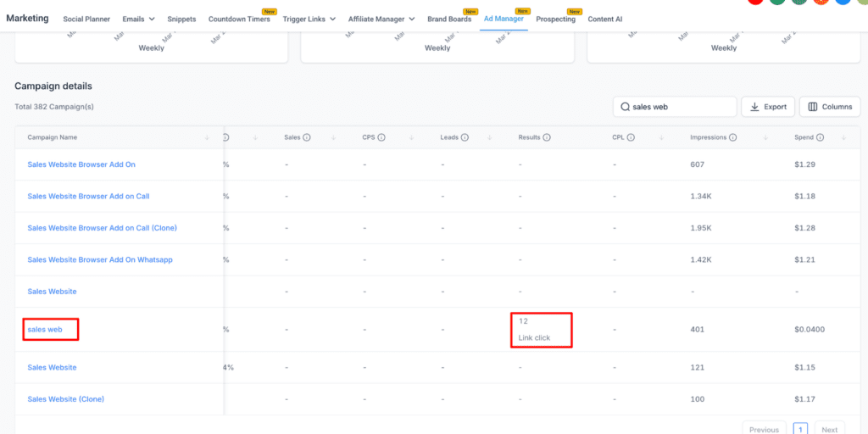Screen dimensions: 868x434
Task: Click the Marketing section title
Action: (28, 19)
